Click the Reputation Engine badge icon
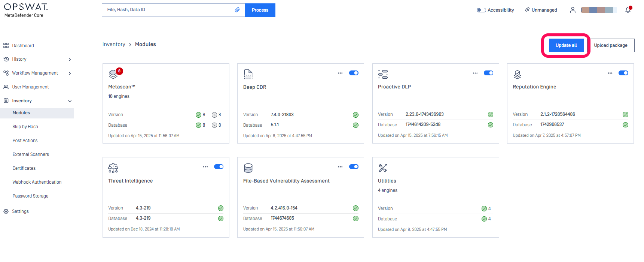Screen dimensions: 644x262 518,74
